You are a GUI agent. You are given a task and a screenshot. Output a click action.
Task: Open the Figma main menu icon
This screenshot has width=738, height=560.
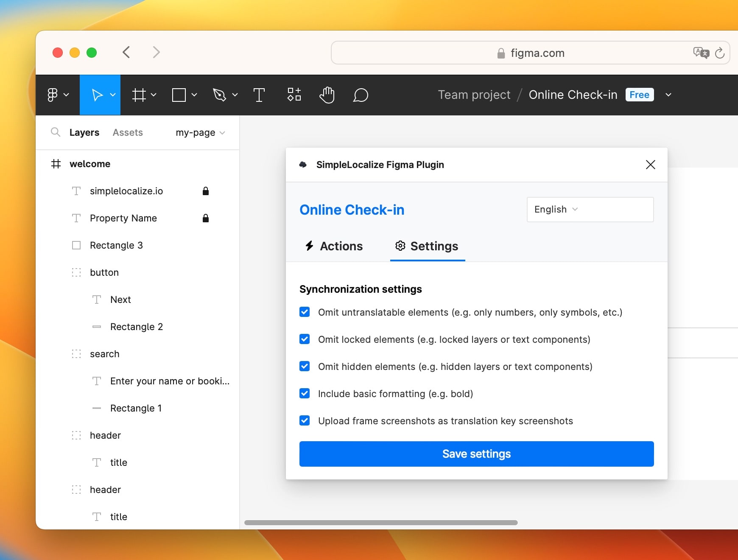52,95
